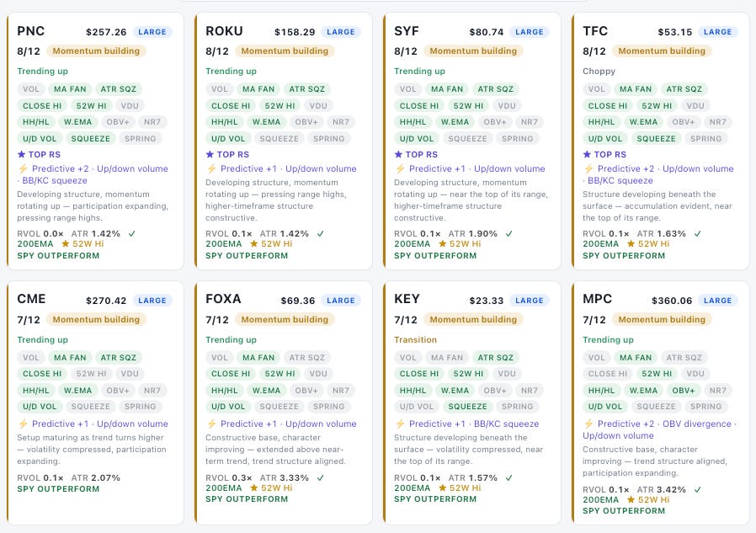Click the KEY card Transition status

coord(415,339)
